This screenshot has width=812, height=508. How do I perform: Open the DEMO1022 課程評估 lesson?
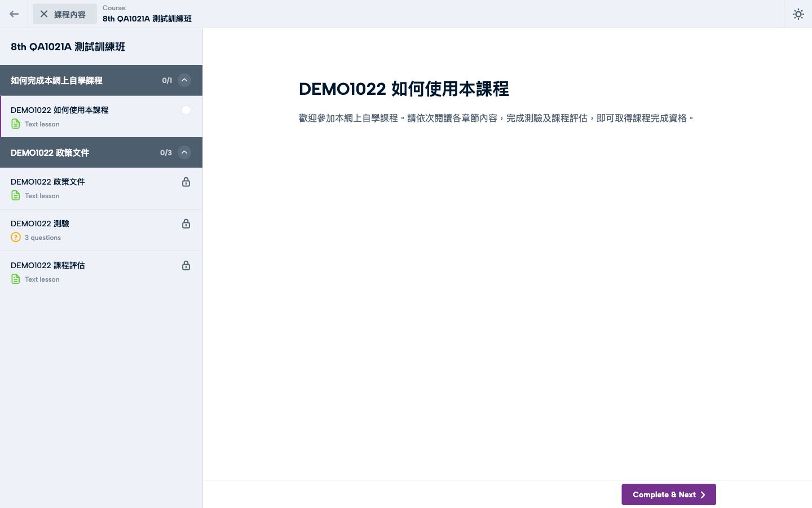pyautogui.click(x=101, y=272)
